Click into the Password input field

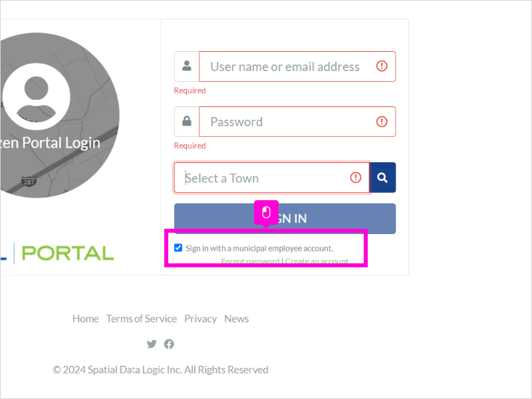pyautogui.click(x=297, y=122)
